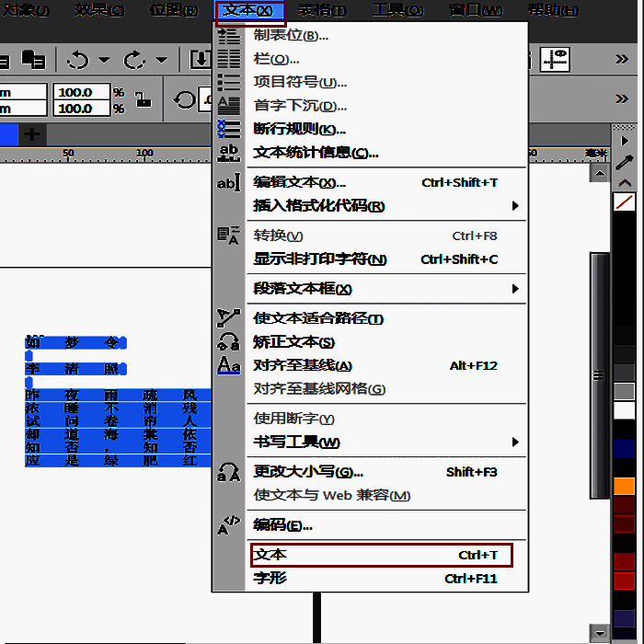The width and height of the screenshot is (644, 644).
Task: Open Tab settings (制表位) from the Text menu
Action: pos(291,36)
